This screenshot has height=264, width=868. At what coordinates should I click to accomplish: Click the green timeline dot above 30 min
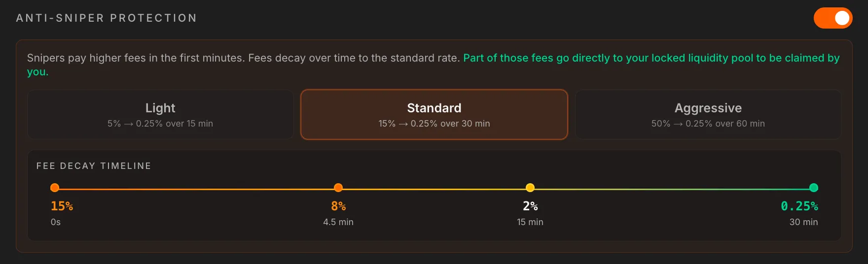(814, 188)
